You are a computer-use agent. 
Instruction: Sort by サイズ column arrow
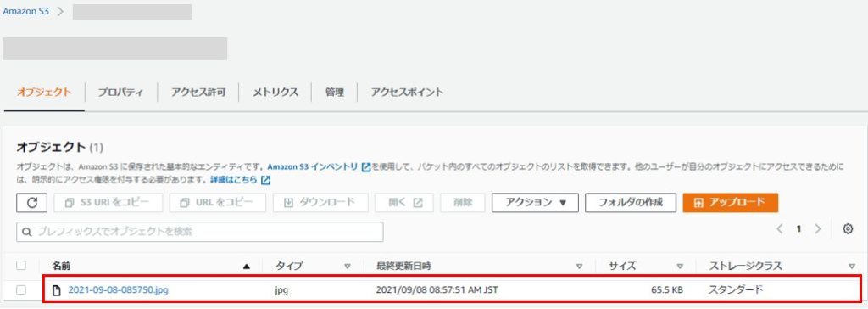point(680,267)
